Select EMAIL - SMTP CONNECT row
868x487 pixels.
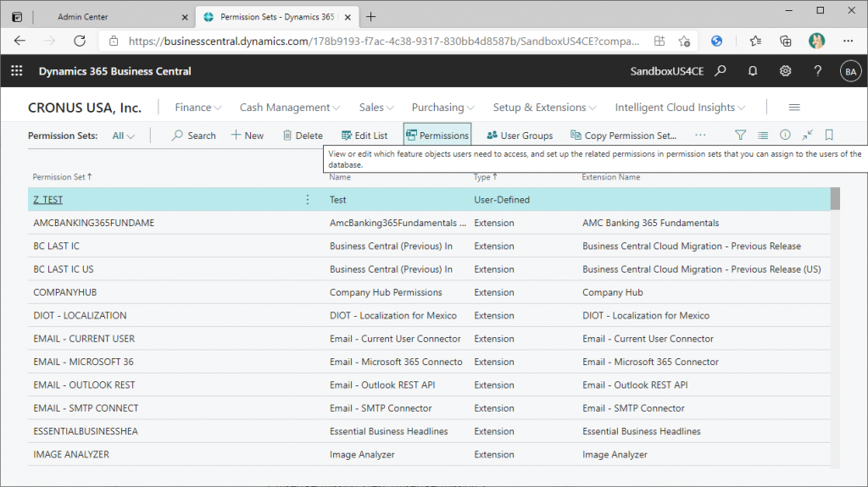[x=429, y=408]
